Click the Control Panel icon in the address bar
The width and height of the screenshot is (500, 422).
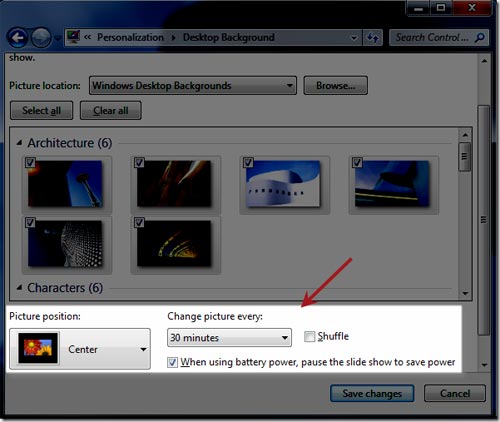click(73, 37)
